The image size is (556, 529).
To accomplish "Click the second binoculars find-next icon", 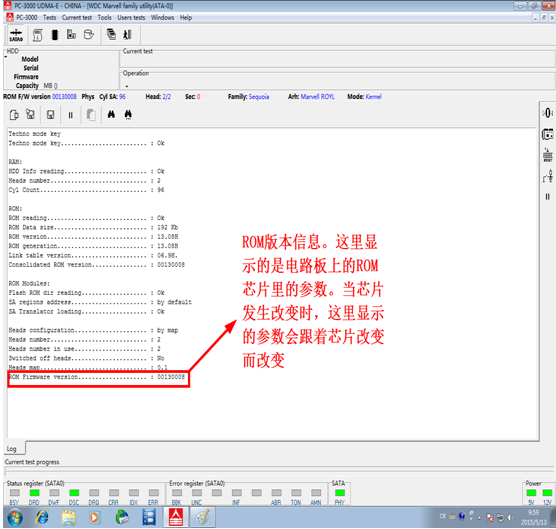I will coord(128,115).
